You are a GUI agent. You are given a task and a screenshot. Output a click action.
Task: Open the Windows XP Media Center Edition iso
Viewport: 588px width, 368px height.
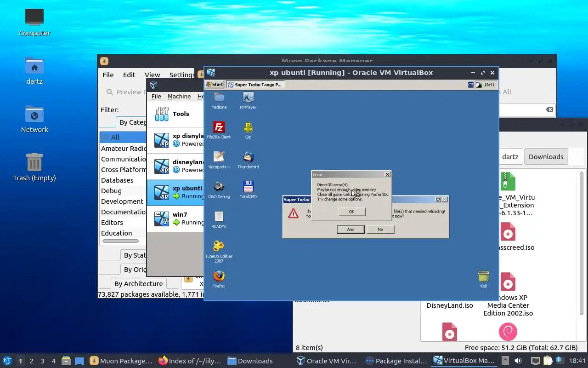[x=508, y=294]
